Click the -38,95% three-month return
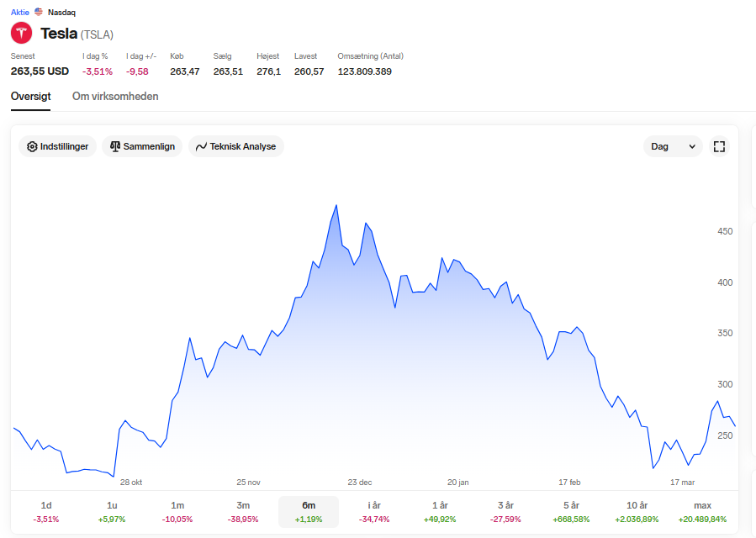Screen dimensions: 756x538 tap(243, 520)
